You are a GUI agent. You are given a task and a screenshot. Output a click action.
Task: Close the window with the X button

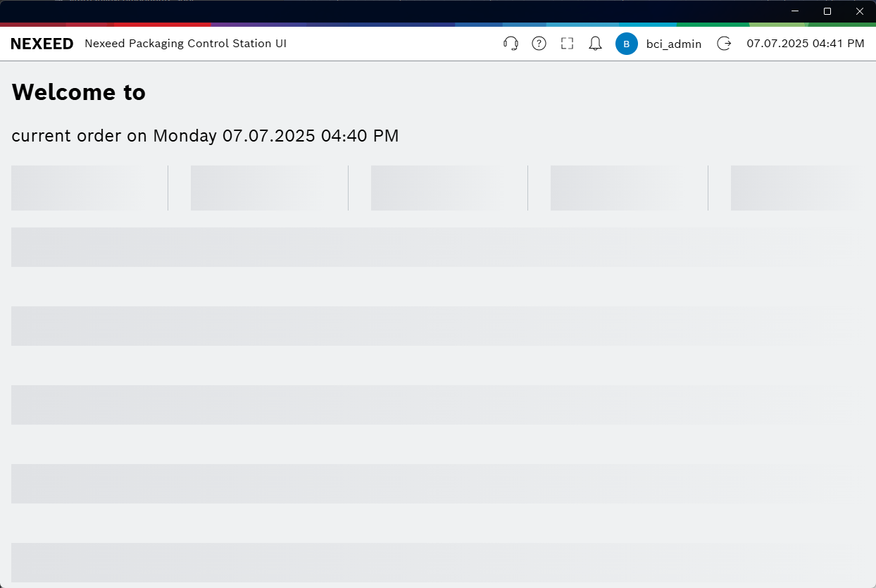click(x=859, y=11)
